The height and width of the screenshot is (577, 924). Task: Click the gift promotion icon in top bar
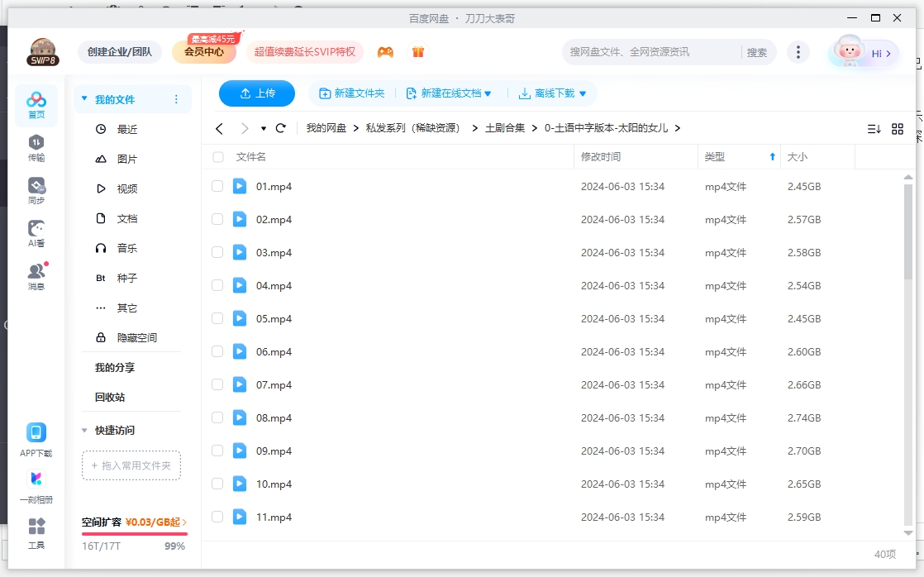(x=418, y=51)
